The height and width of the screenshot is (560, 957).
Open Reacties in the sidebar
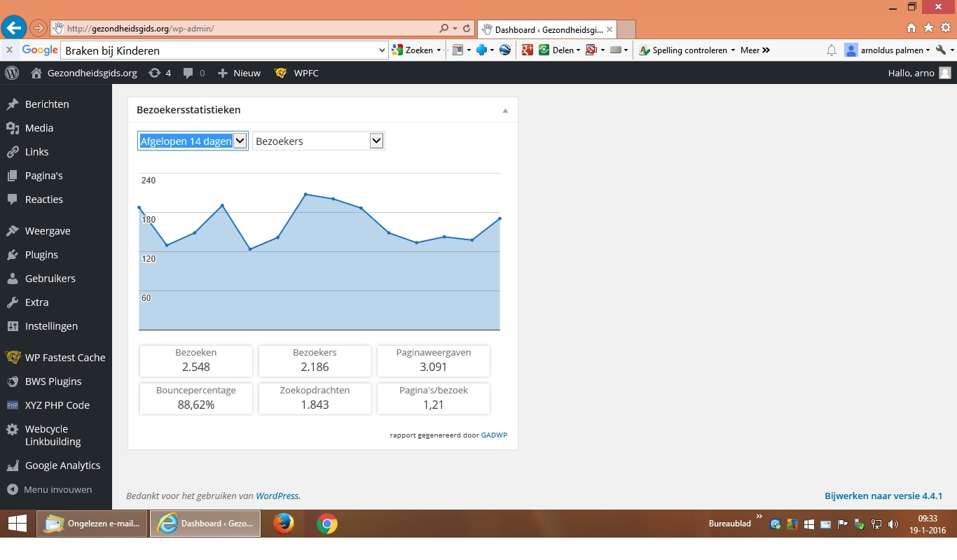pos(44,199)
